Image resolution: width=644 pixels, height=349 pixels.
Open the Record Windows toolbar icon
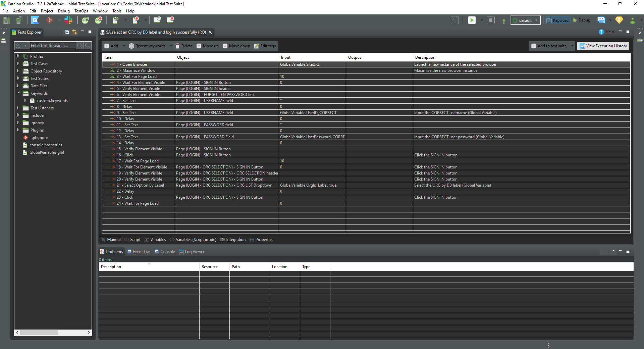(x=170, y=20)
